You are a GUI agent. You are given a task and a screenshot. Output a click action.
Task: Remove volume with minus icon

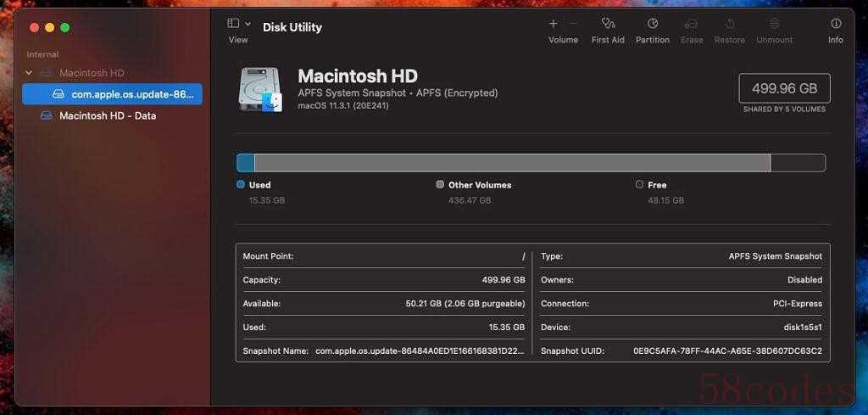pyautogui.click(x=574, y=24)
